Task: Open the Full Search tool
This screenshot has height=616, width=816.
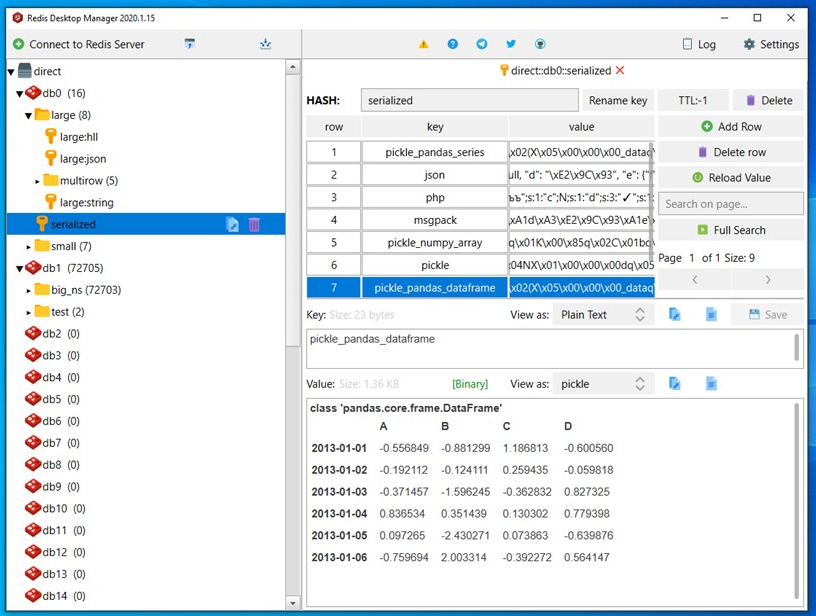Action: 731,230
